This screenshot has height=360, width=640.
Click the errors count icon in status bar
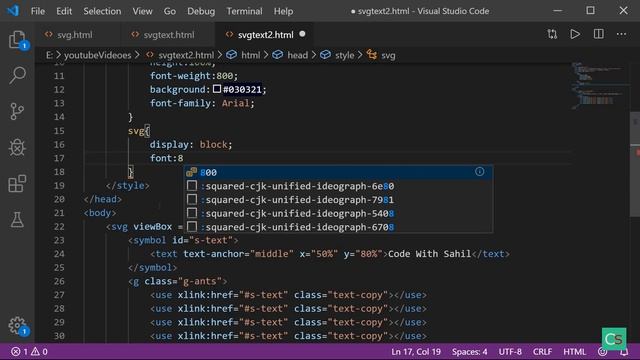[20, 351]
